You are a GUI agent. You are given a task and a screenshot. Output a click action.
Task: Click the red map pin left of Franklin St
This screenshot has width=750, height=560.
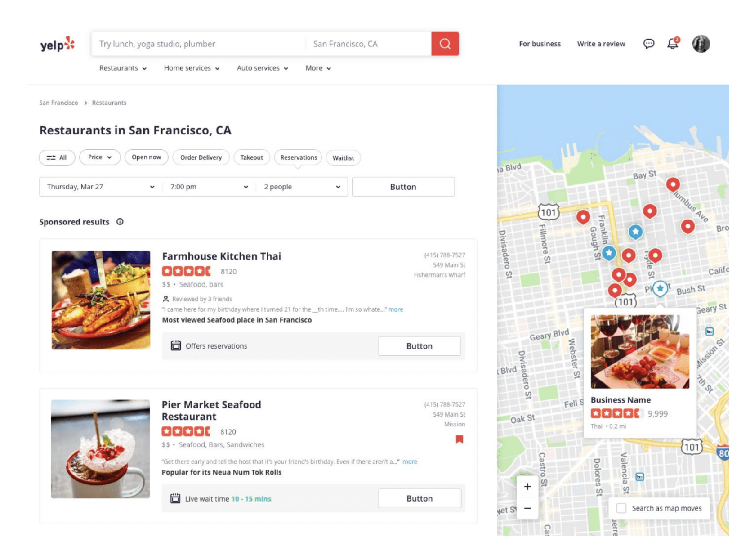tap(583, 217)
